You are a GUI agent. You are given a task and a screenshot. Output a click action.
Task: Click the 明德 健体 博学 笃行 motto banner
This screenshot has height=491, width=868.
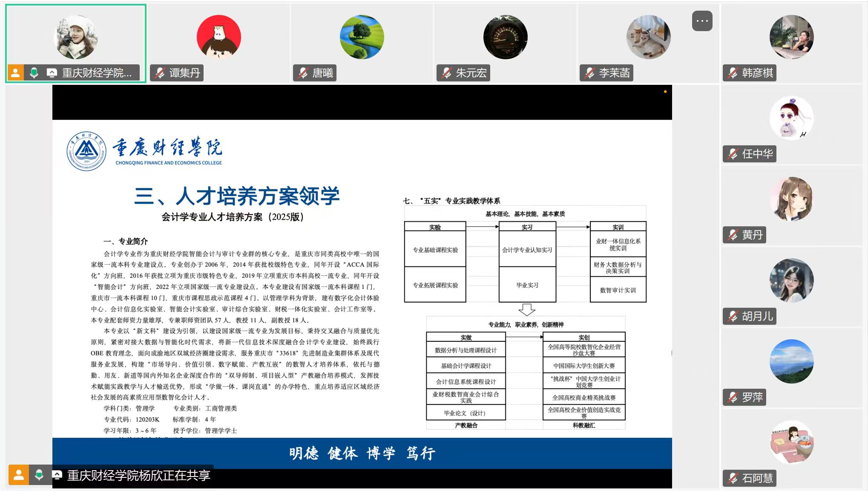(362, 453)
